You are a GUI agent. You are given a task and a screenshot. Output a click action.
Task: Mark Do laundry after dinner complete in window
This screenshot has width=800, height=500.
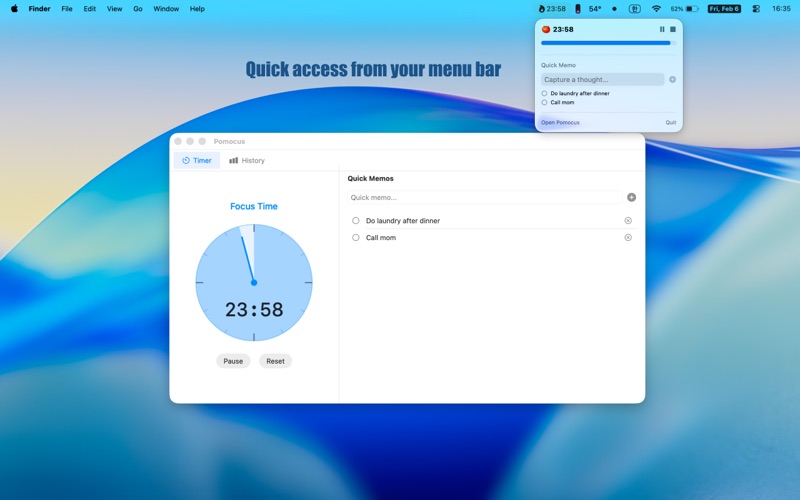point(356,220)
